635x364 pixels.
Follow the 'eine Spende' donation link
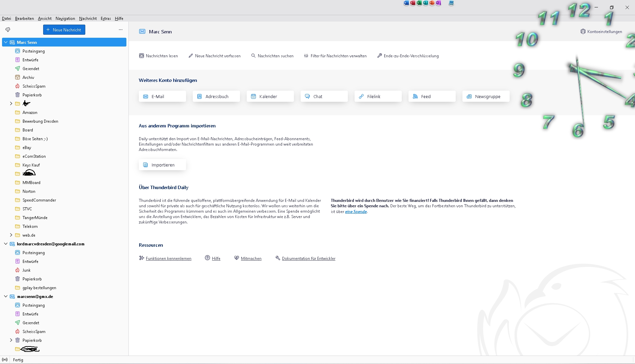coord(356,212)
